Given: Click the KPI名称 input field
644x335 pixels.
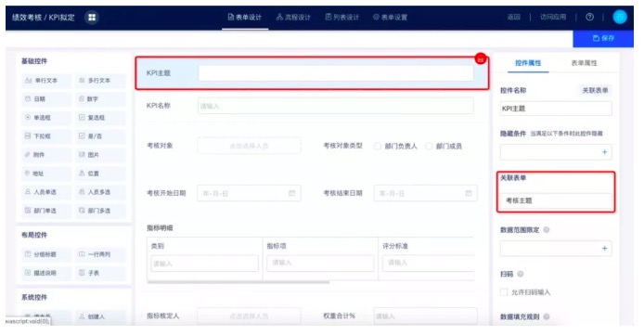Looking at the screenshot, I should click(336, 106).
